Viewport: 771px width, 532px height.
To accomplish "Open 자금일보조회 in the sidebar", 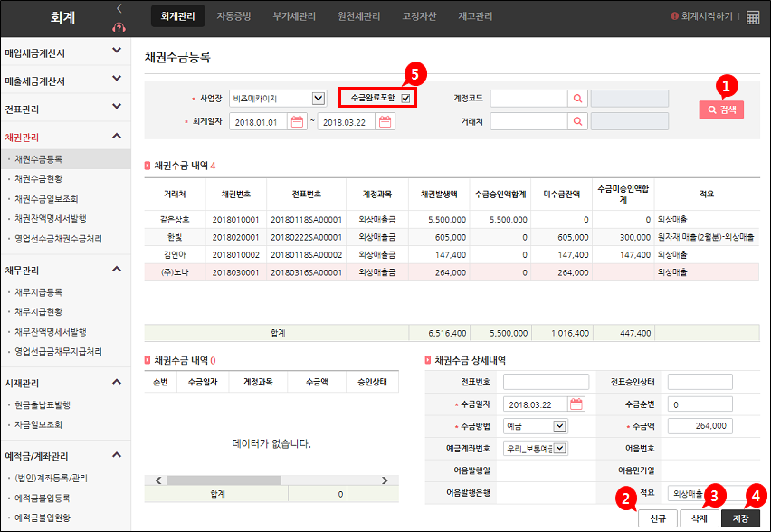I will (38, 424).
